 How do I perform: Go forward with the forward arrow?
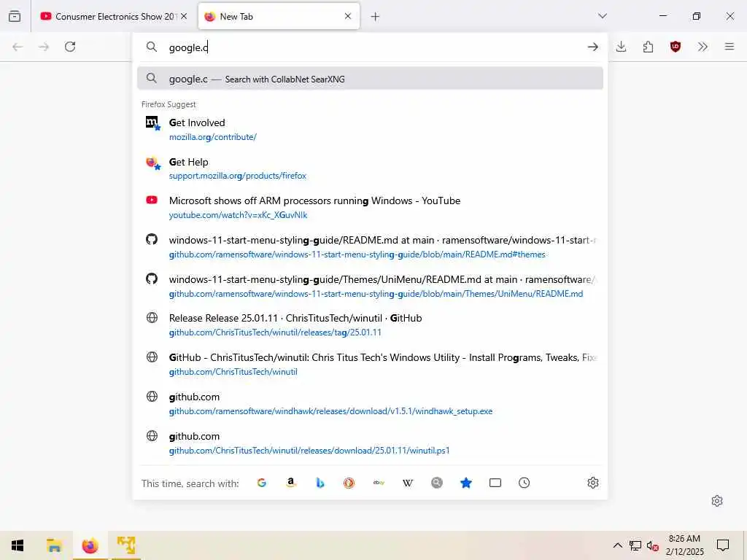(x=44, y=47)
